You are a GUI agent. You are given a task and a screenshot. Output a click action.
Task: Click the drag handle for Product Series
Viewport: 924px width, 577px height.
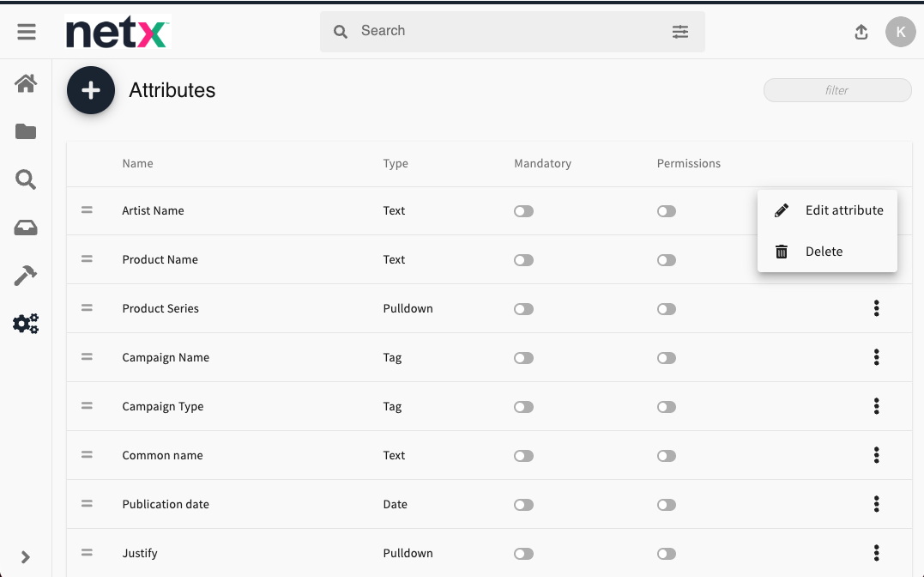pyautogui.click(x=87, y=308)
